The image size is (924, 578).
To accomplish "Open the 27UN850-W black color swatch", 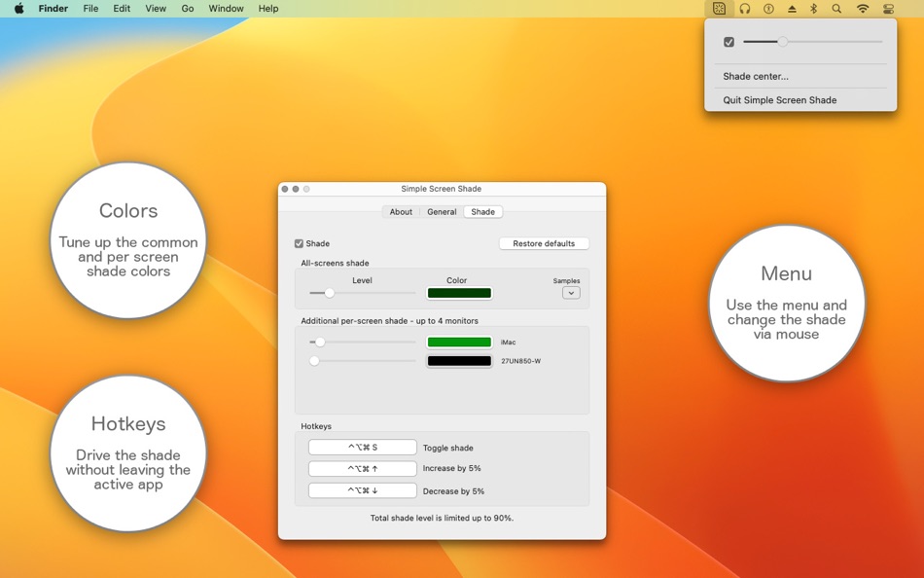I will 459,361.
